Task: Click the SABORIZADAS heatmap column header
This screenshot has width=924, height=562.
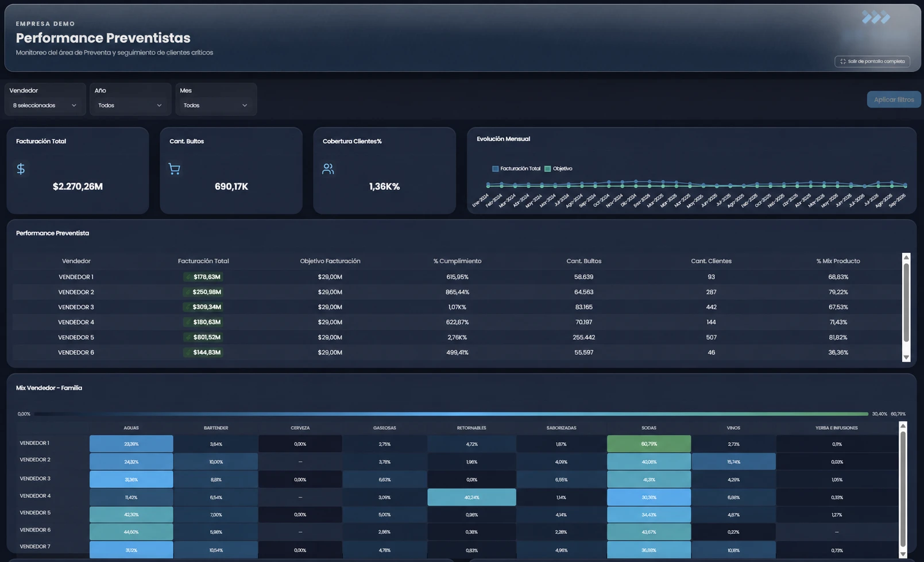Action: coord(561,428)
